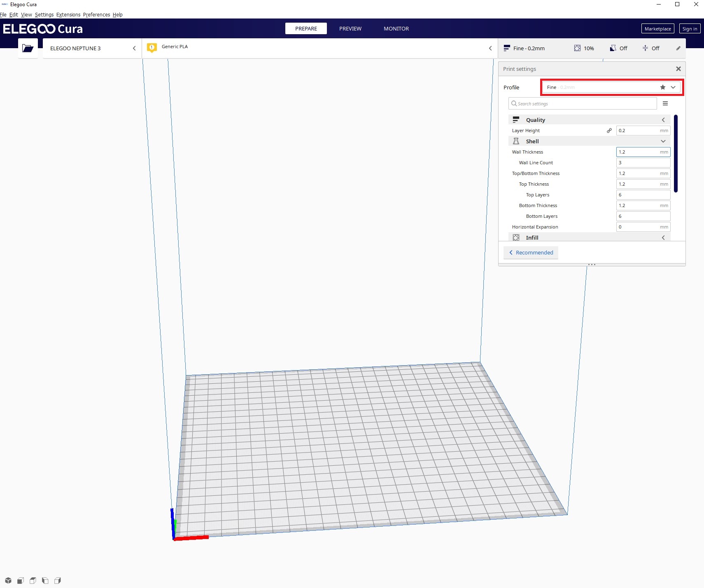The width and height of the screenshot is (704, 588).
Task: Collapse the Shell section chevron
Action: point(663,141)
